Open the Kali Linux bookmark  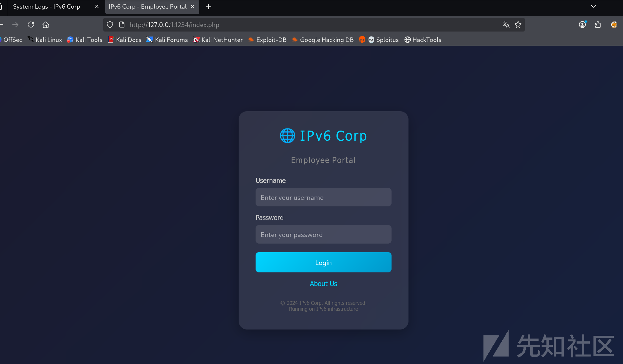click(45, 40)
